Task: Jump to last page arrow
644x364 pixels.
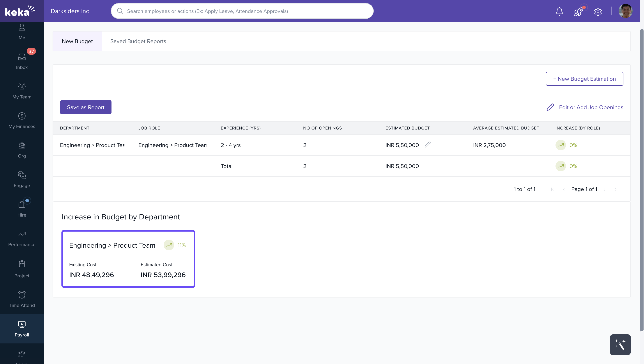Action: coord(616,189)
